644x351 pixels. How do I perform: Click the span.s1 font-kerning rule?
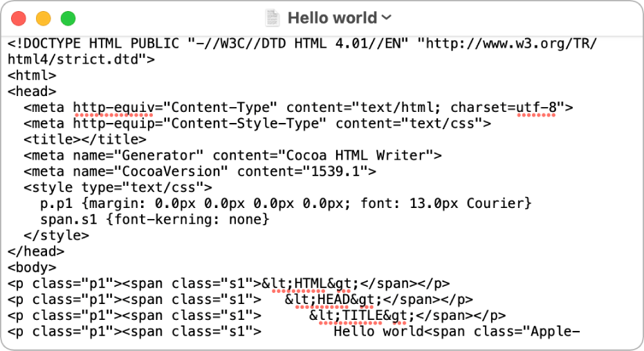point(155,220)
